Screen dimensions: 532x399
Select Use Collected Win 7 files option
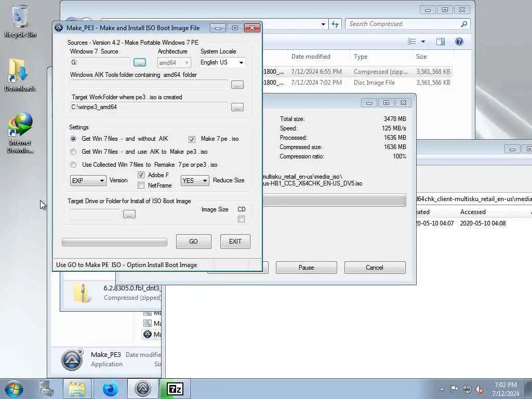(73, 165)
